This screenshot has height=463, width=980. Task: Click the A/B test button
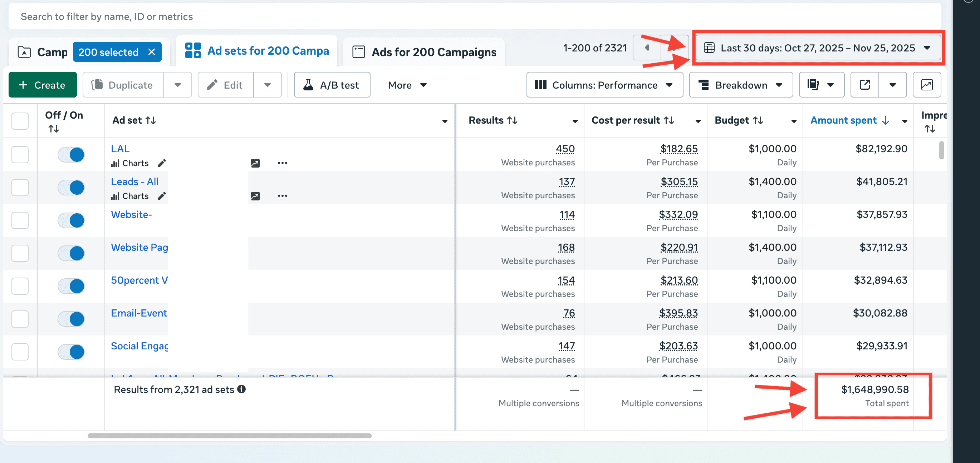click(x=332, y=85)
